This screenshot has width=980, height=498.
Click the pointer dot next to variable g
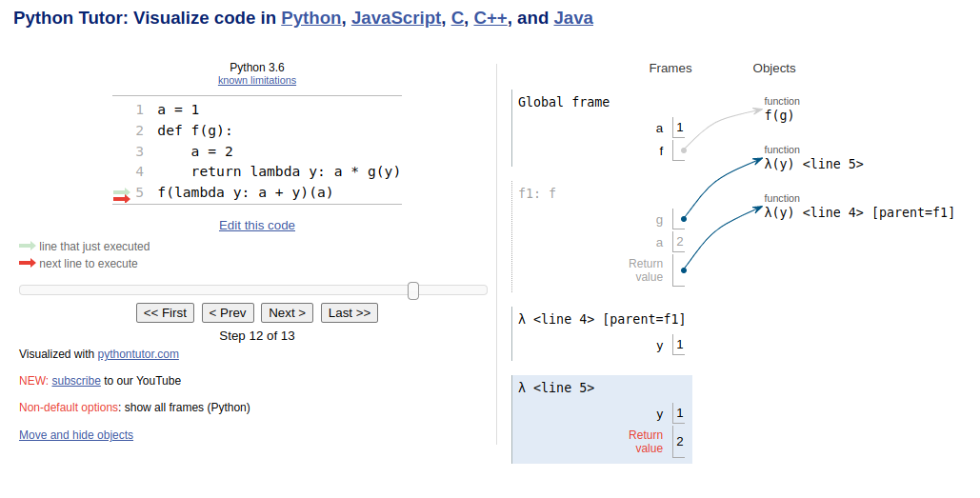pyautogui.click(x=684, y=220)
